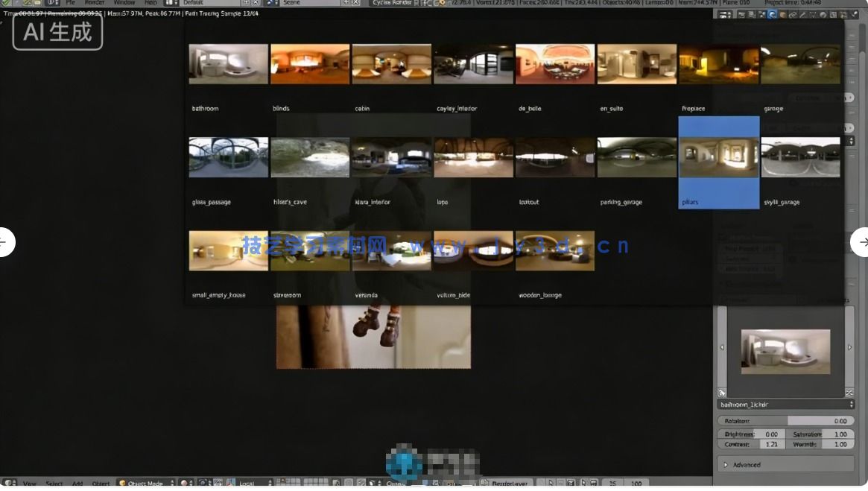Go to next image with right arrow
868x491 pixels.
tap(863, 242)
